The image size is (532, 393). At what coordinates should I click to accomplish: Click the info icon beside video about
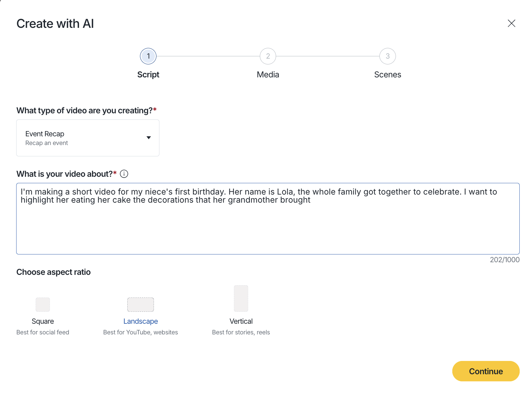pos(124,174)
